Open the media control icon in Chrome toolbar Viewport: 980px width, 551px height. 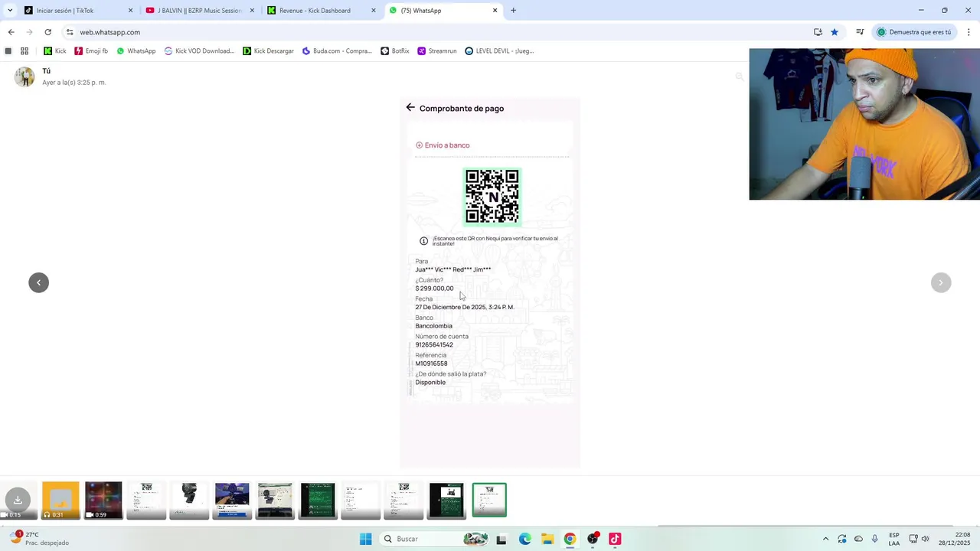point(860,32)
